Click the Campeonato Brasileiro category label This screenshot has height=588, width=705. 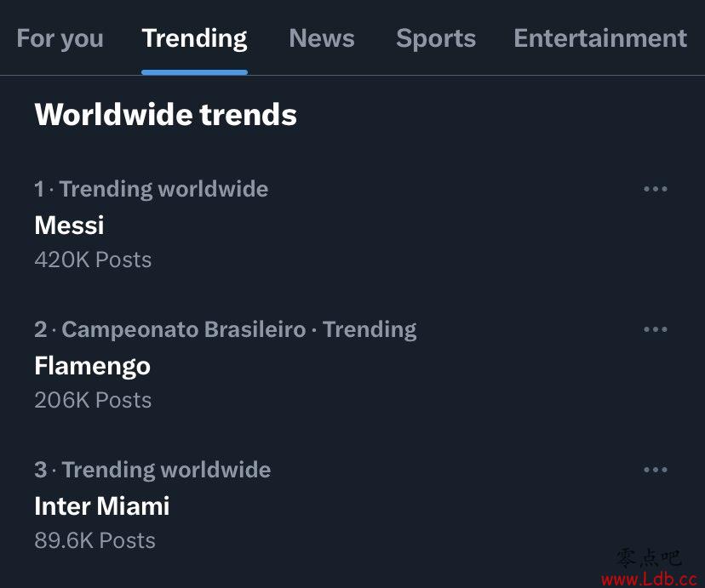tap(184, 329)
